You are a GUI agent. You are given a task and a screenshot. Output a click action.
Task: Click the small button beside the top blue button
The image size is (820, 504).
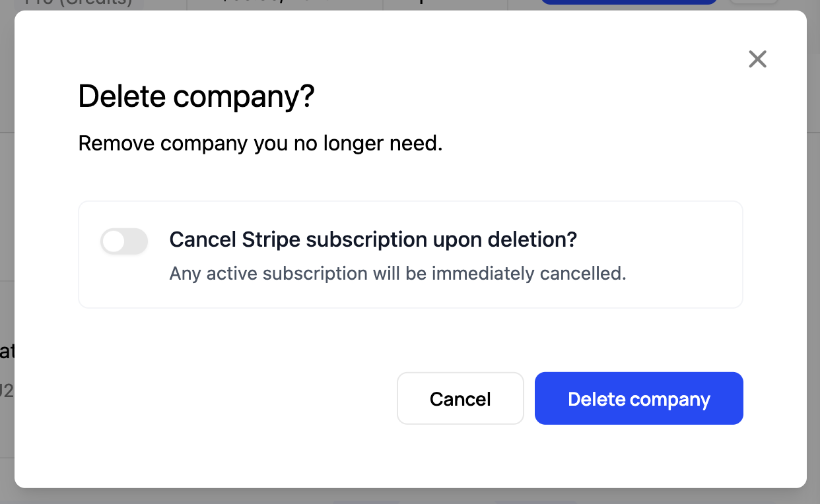(x=753, y=2)
